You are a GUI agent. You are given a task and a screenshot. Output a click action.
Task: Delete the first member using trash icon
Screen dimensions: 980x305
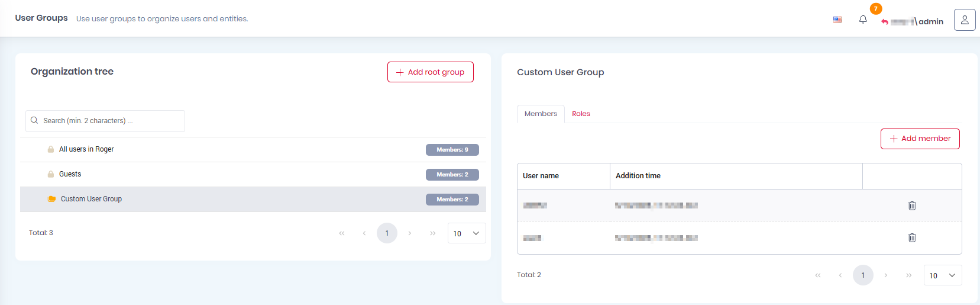pos(912,206)
